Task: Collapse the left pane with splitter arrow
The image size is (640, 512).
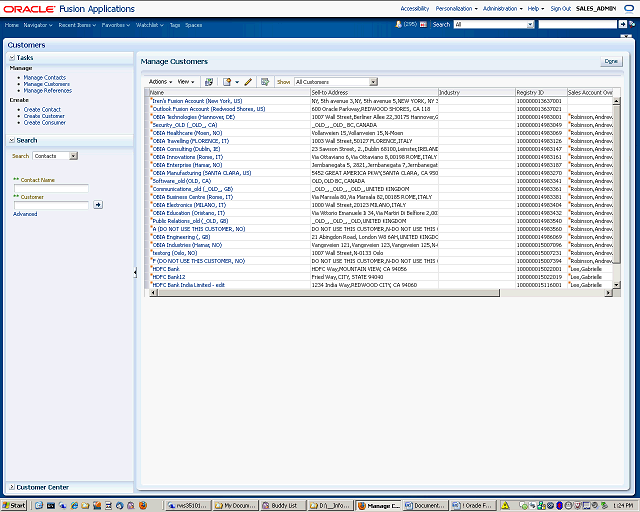Action: [135, 272]
